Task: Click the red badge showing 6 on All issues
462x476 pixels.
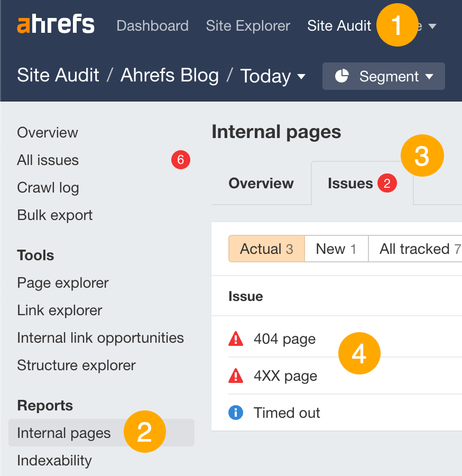Action: [x=181, y=160]
